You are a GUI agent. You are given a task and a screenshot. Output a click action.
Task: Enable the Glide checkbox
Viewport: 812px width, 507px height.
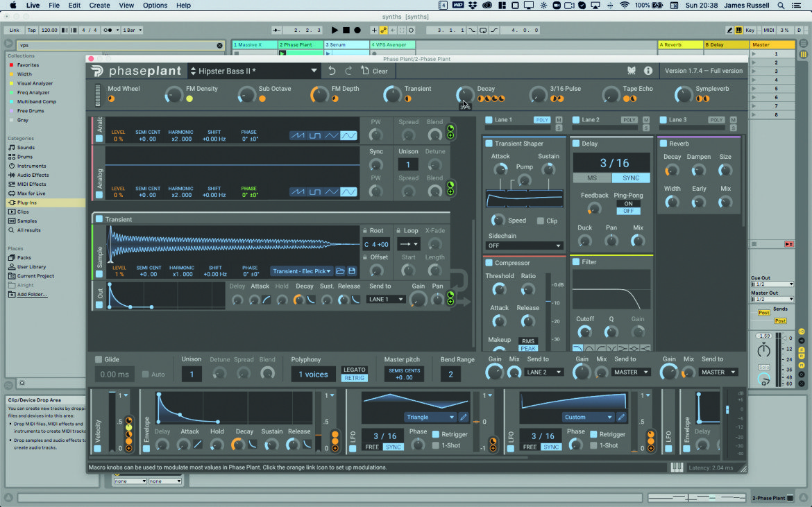coord(99,359)
